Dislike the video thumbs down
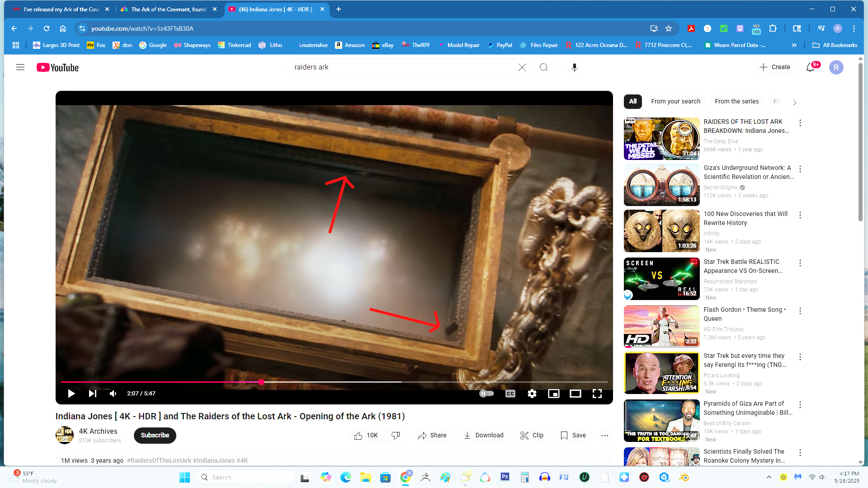This screenshot has width=868, height=488. (x=396, y=435)
